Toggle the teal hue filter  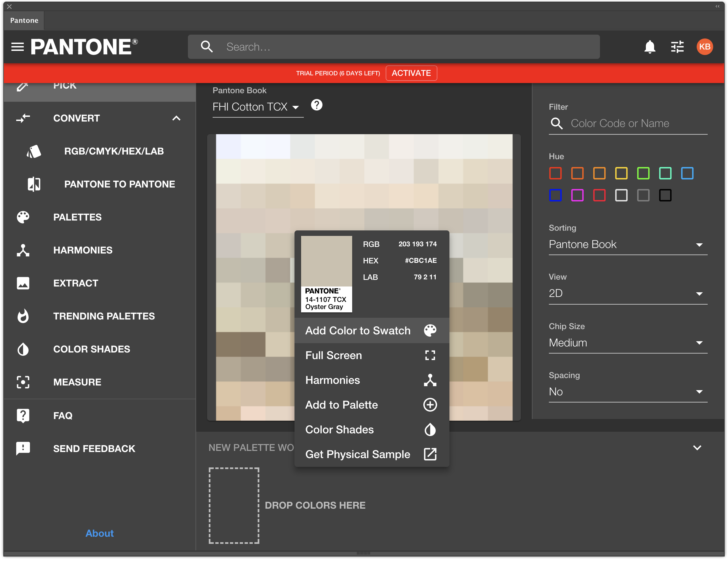[665, 173]
